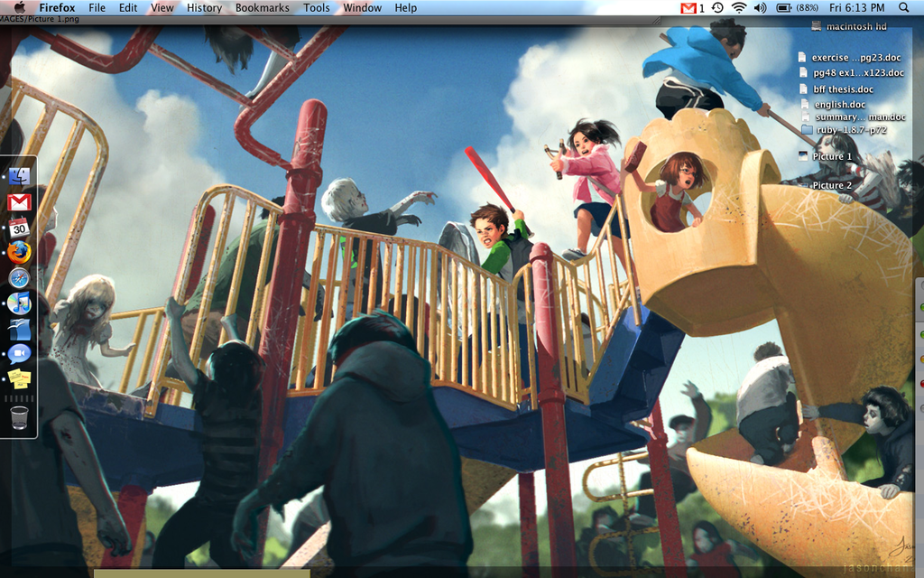Open the Trash in the dock
The height and width of the screenshot is (578, 924).
[x=19, y=417]
